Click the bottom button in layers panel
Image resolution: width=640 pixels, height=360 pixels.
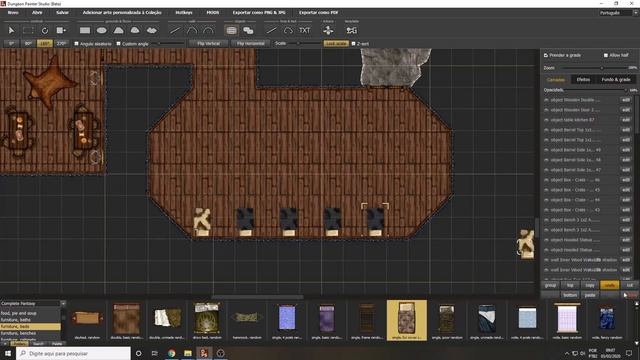point(570,295)
